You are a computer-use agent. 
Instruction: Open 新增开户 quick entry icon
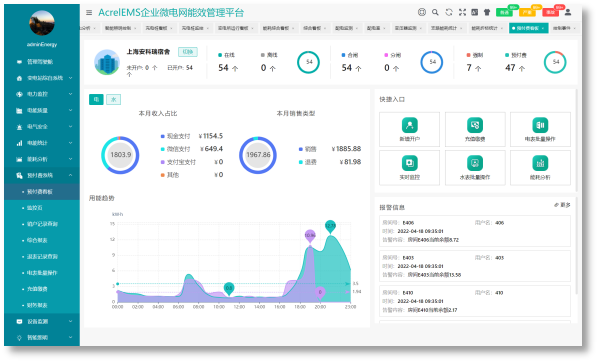410,125
